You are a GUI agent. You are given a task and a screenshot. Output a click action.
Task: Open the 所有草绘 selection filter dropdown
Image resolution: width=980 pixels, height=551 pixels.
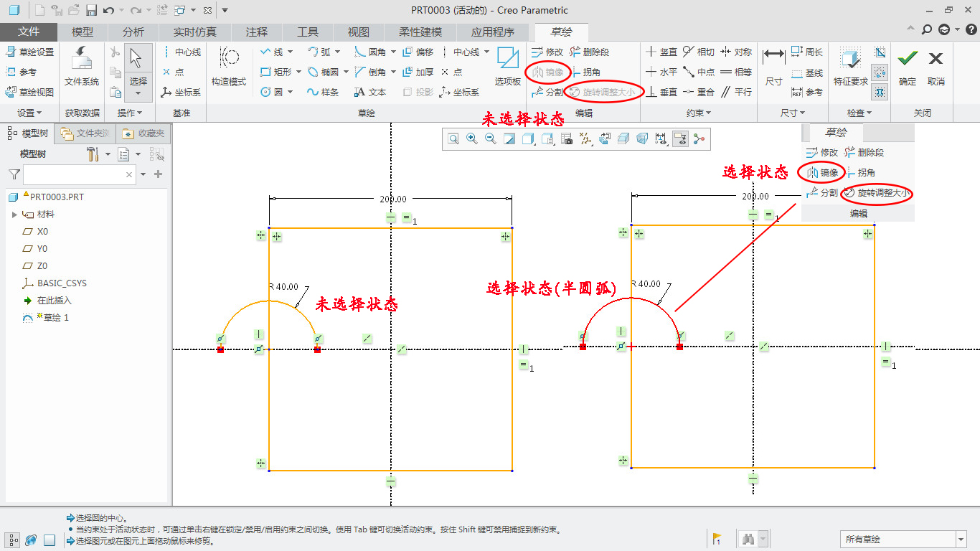961,540
